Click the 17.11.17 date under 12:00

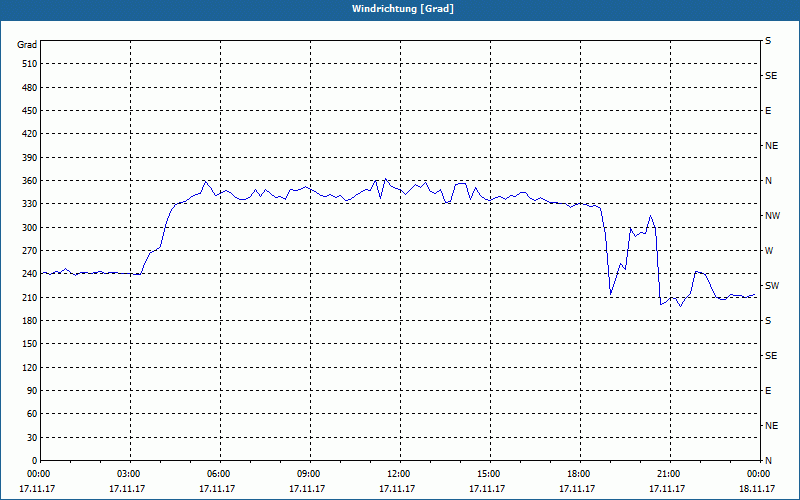point(397,489)
